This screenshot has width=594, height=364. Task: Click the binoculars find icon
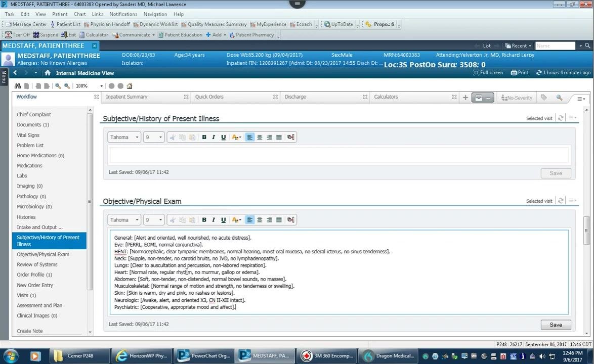click(17, 86)
